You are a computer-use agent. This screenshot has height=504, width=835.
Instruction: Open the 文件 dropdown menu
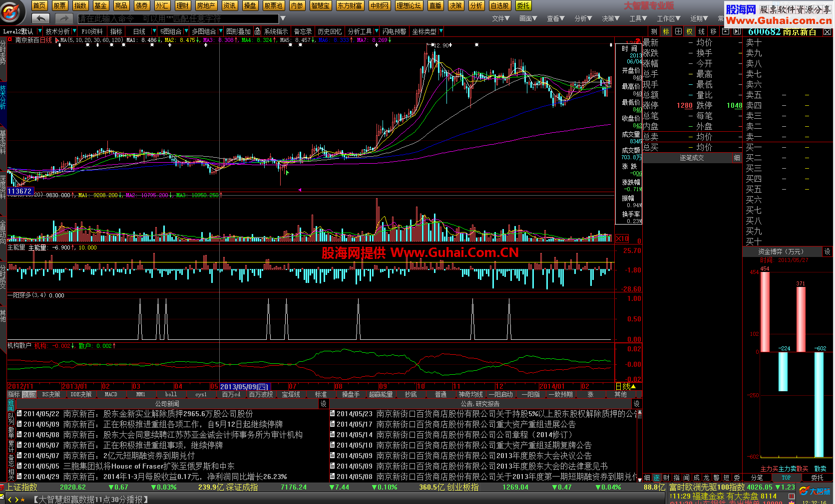pos(500,18)
